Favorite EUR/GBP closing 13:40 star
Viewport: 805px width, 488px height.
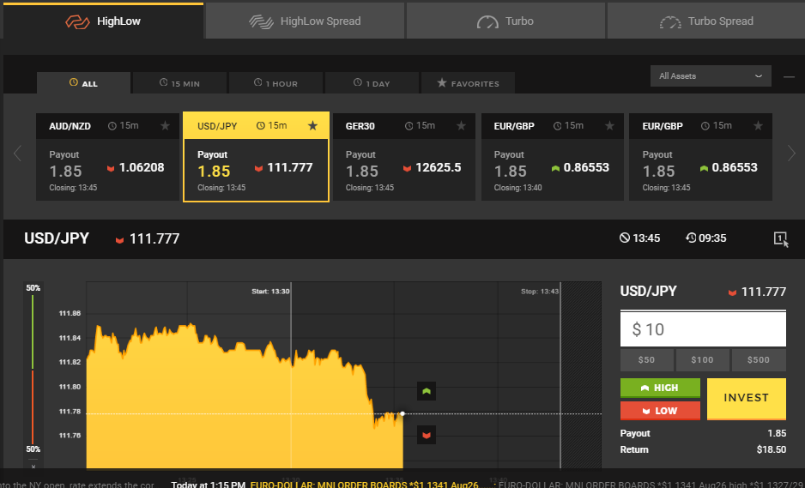(609, 126)
